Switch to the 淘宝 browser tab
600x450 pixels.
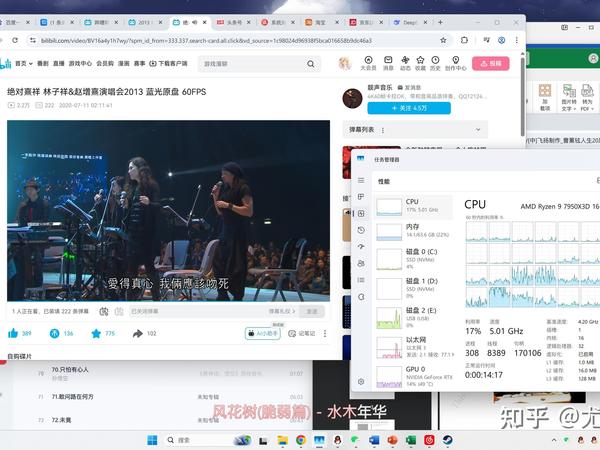pyautogui.click(x=321, y=23)
